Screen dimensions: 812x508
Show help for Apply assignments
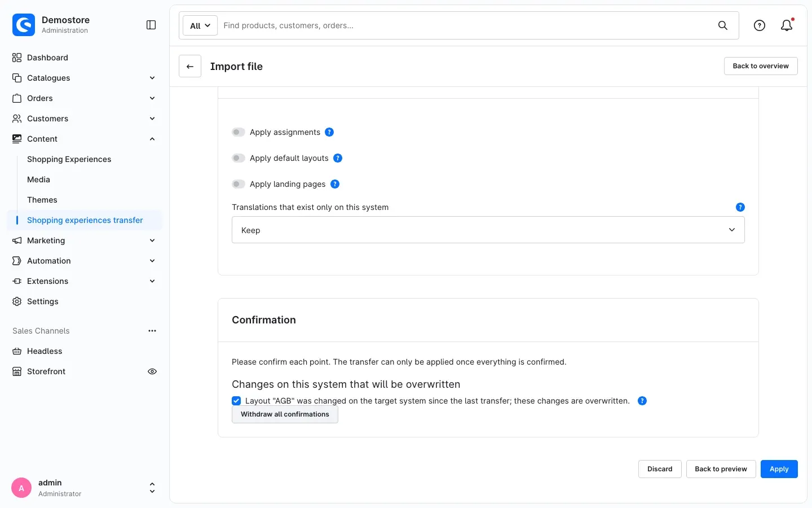[x=329, y=132]
